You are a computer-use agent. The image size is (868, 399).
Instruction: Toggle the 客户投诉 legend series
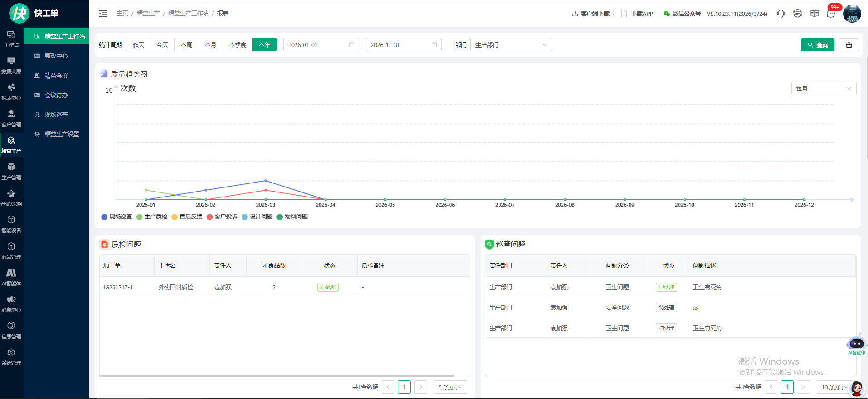[x=222, y=216]
